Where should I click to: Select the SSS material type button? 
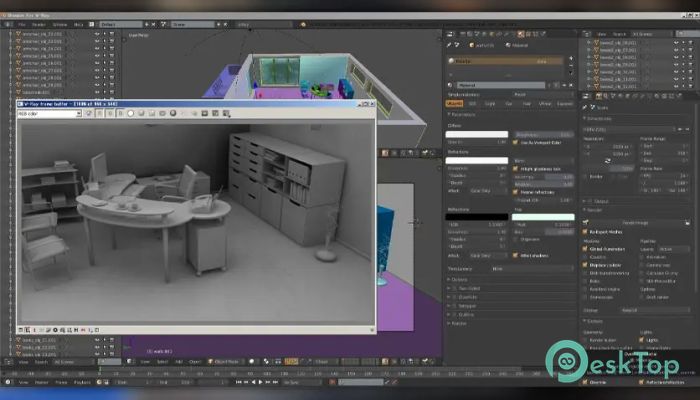(x=472, y=104)
